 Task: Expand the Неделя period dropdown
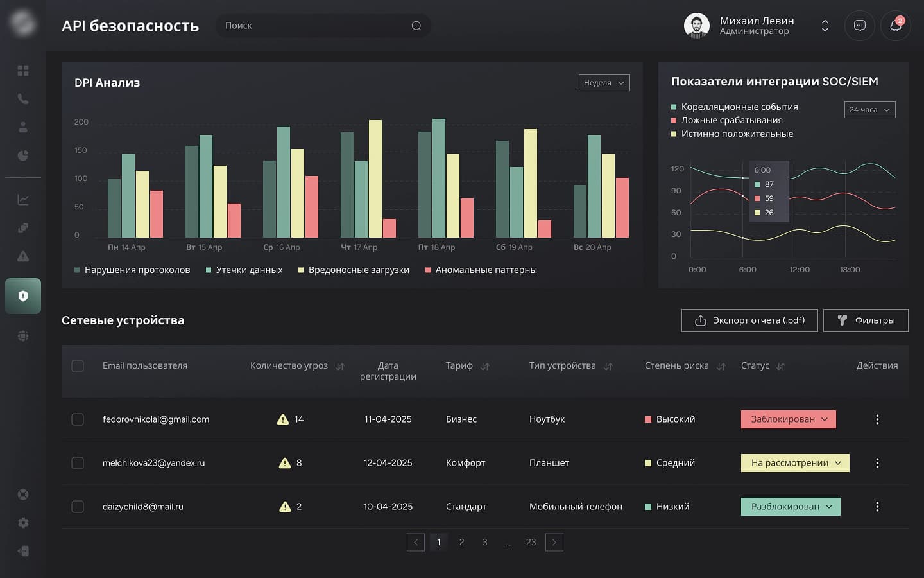[604, 83]
